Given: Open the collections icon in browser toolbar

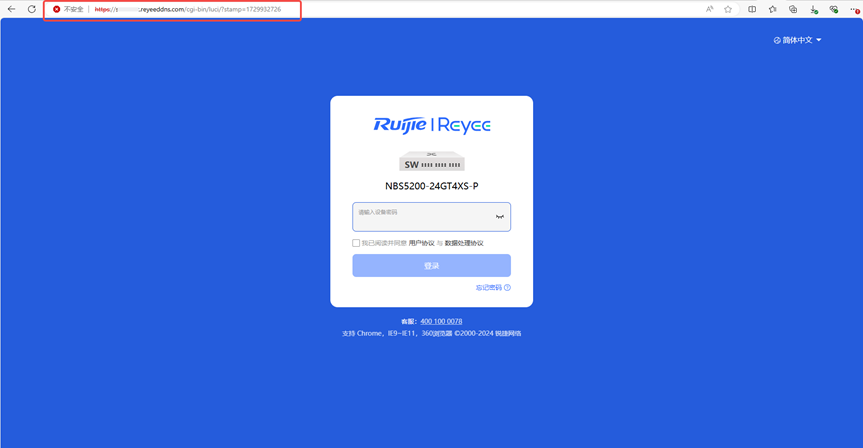Looking at the screenshot, I should [793, 9].
